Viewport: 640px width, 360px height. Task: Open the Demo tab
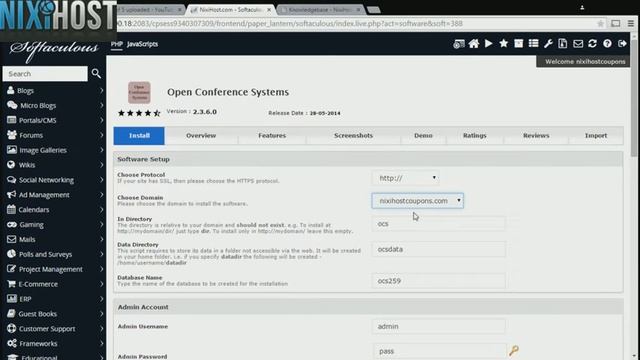point(423,136)
